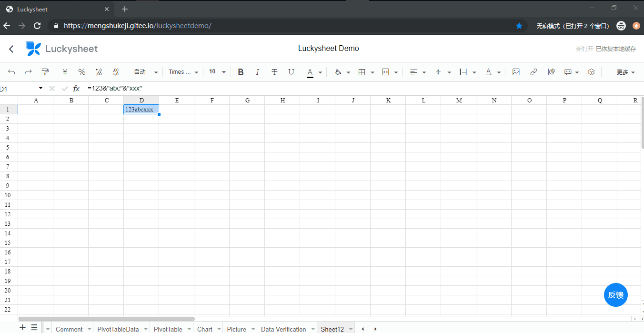Click the blue 反馈 feedback button

click(x=616, y=295)
